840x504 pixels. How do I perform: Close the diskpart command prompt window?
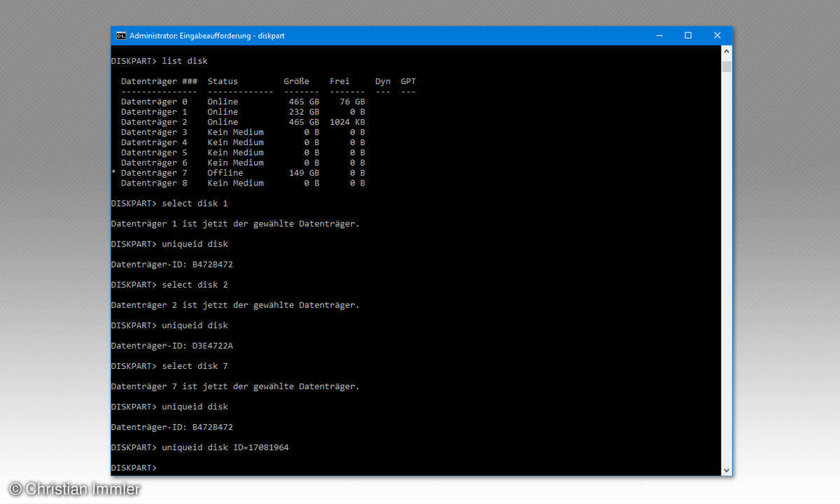coord(717,36)
